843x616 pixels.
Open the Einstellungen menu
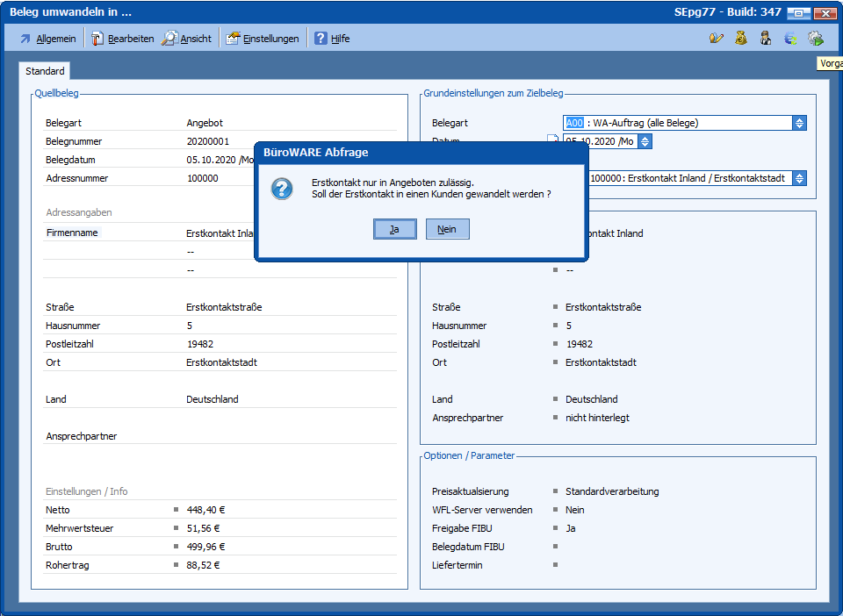[x=263, y=39]
